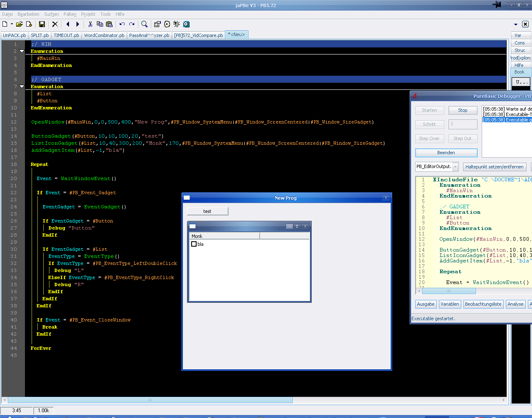
Task: Open the Variablen debugger button
Action: (x=450, y=304)
